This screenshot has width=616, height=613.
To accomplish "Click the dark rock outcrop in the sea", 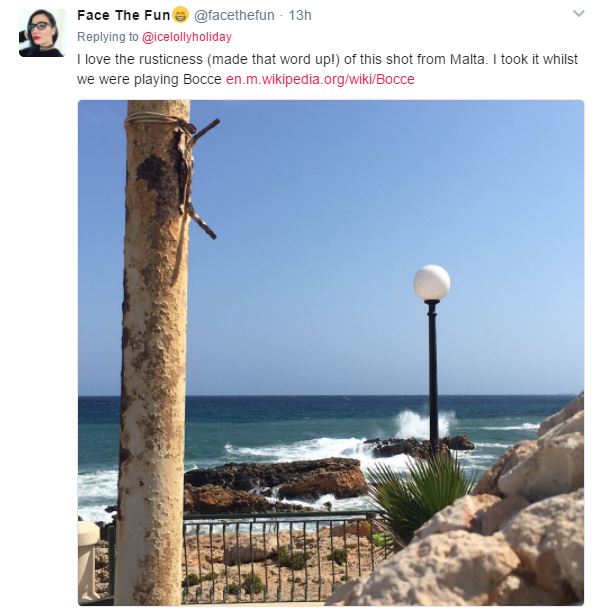I will click(x=276, y=484).
